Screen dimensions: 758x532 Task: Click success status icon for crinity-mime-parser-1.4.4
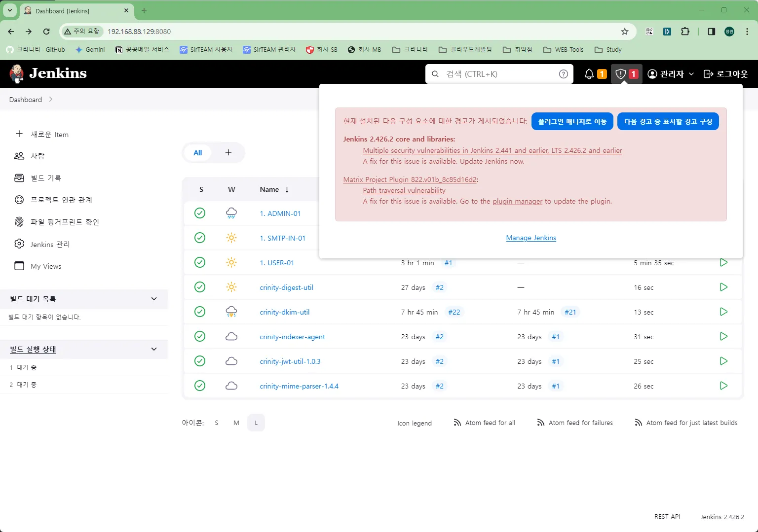click(200, 386)
